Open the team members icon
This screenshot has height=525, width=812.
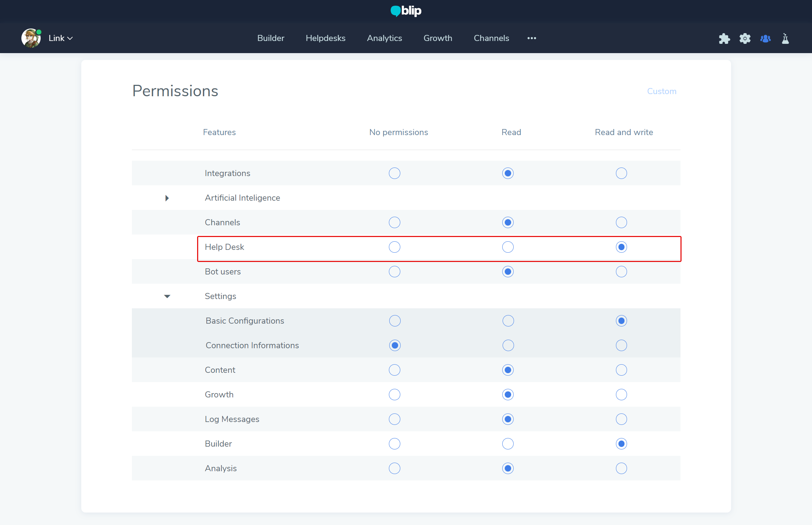765,38
